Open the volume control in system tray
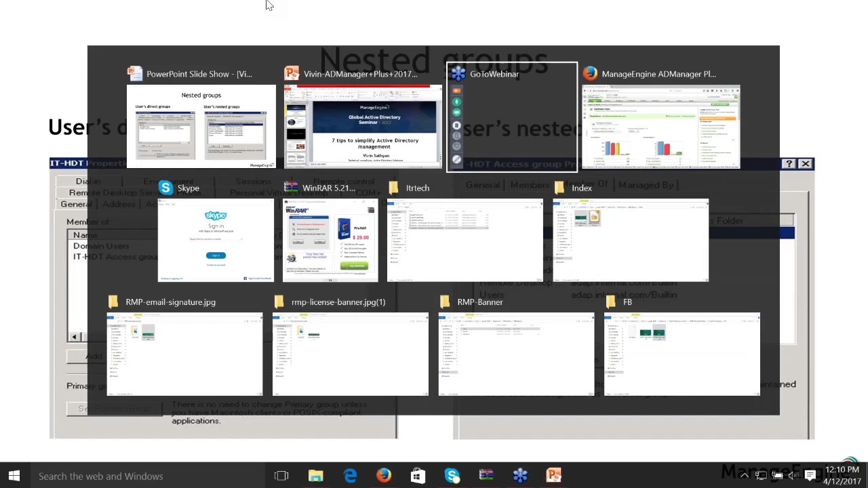 click(793, 476)
